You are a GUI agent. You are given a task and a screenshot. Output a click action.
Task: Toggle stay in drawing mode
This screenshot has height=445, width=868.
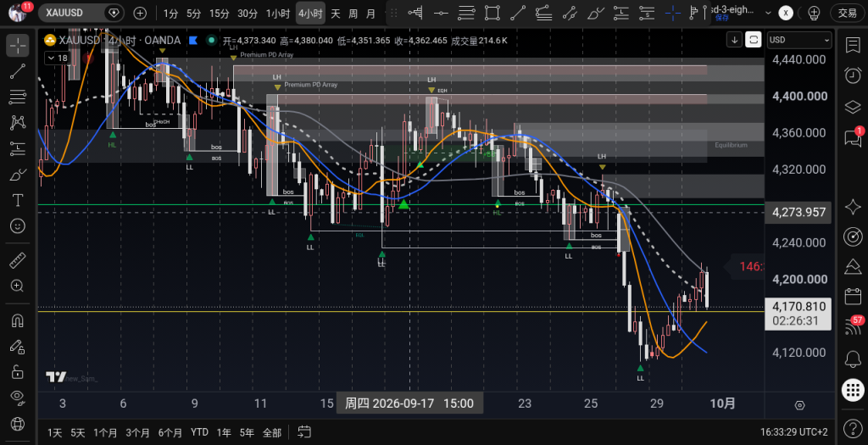click(18, 346)
